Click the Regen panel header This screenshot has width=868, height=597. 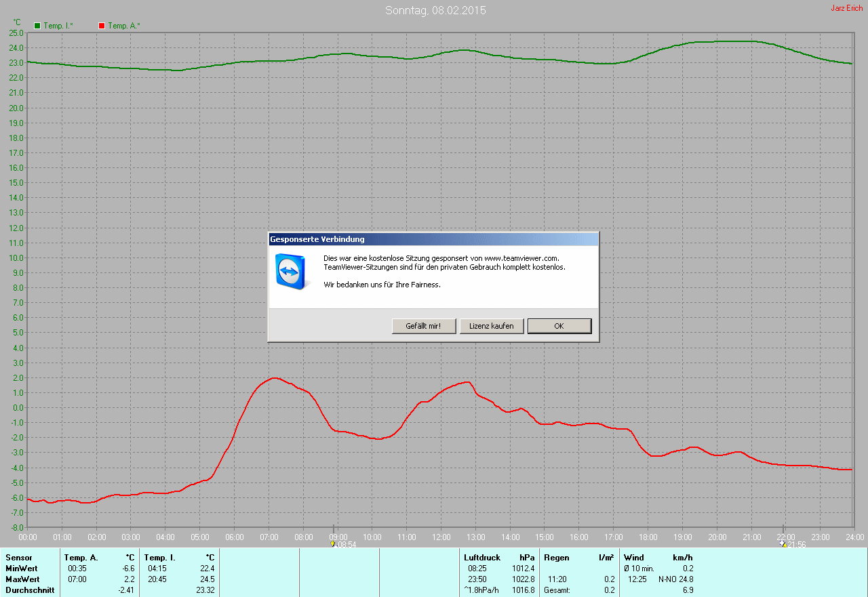point(556,558)
